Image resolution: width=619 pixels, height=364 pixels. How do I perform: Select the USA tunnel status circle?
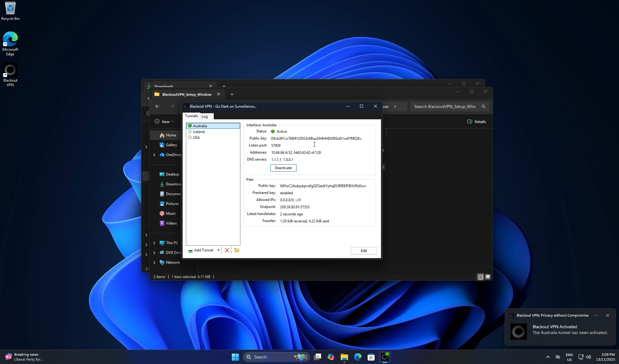(x=190, y=137)
